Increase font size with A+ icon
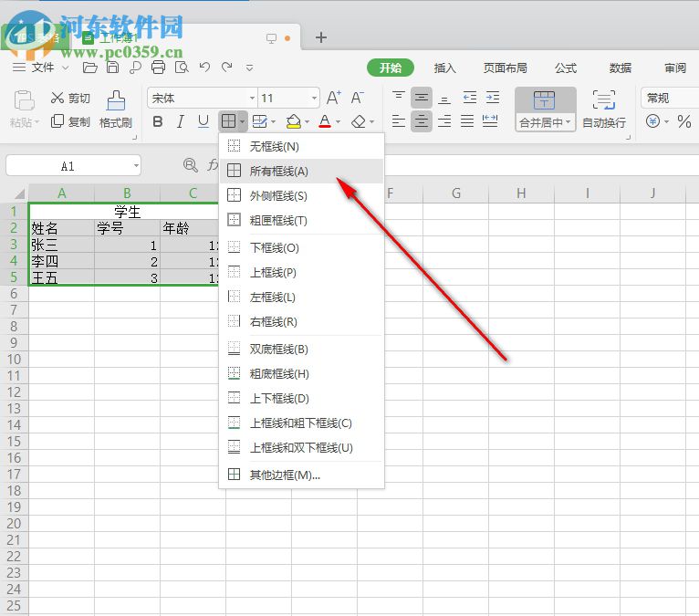Viewport: 699px width, 616px height. tap(334, 98)
